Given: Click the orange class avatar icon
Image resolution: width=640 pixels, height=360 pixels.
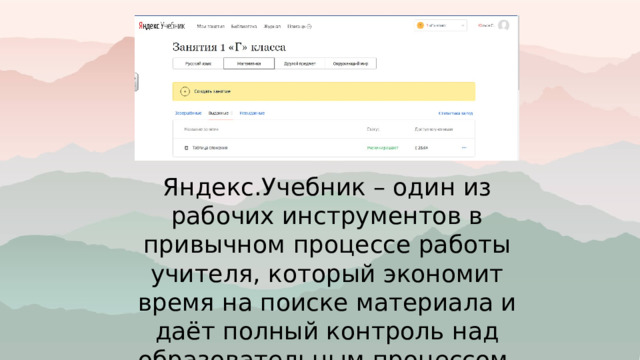Looking at the screenshot, I should (x=420, y=25).
